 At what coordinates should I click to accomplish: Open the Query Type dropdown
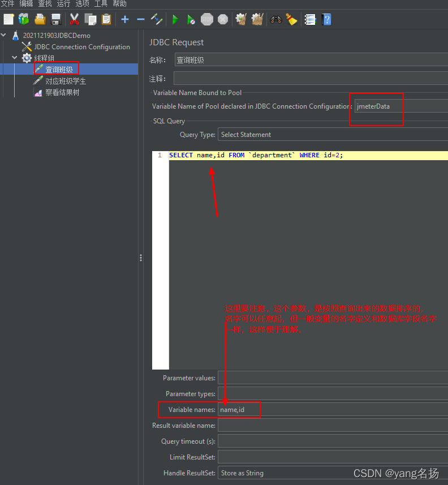coord(333,135)
